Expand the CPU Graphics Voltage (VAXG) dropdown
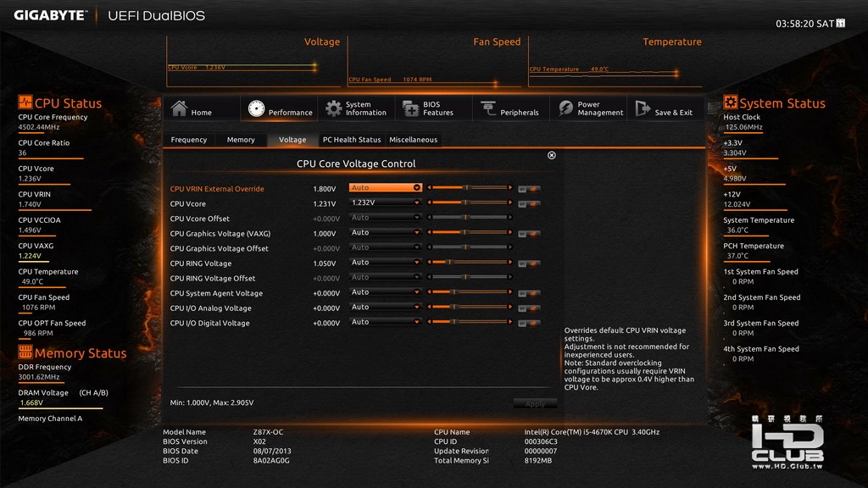868x488 pixels. 386,232
